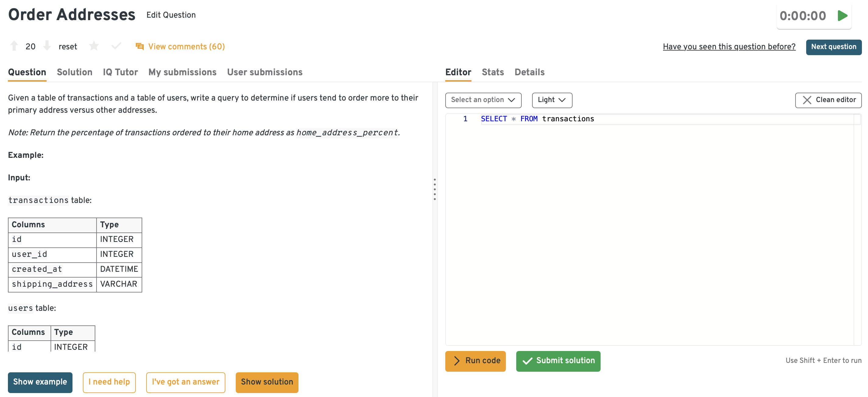Image resolution: width=868 pixels, height=397 pixels.
Task: Switch to the Stats tab
Action: (x=492, y=73)
